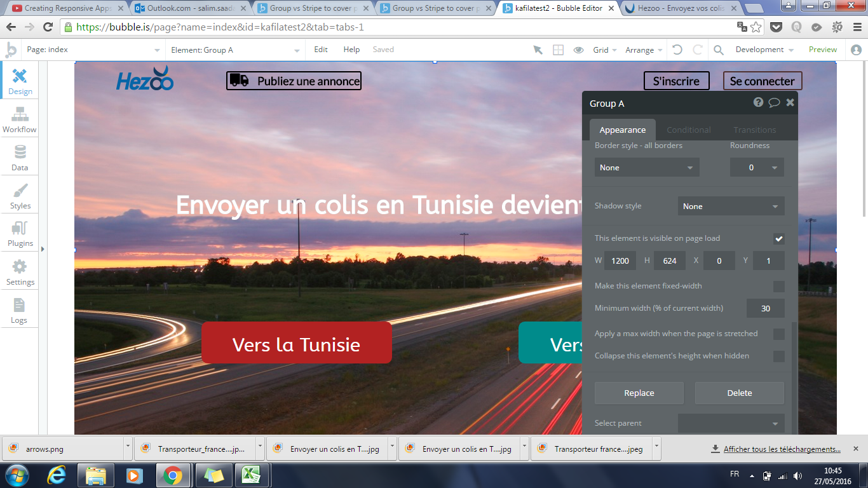Open the Development version dropdown
The height and width of the screenshot is (488, 868).
pos(764,50)
